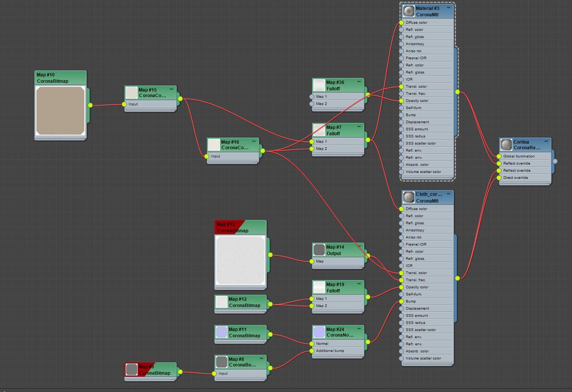This screenshot has height=392, width=572.
Task: Collapse the Map #19 Falloff node
Action: point(359,284)
